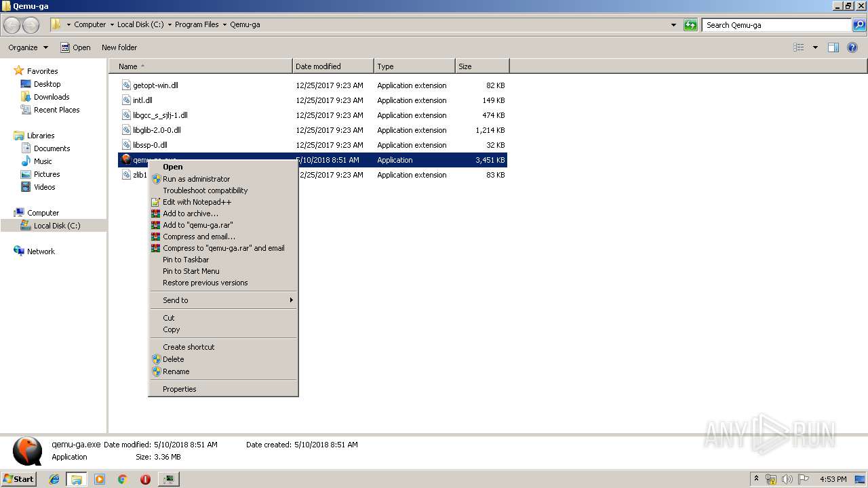Expand the Program Files breadcrumb arrow

[224, 24]
